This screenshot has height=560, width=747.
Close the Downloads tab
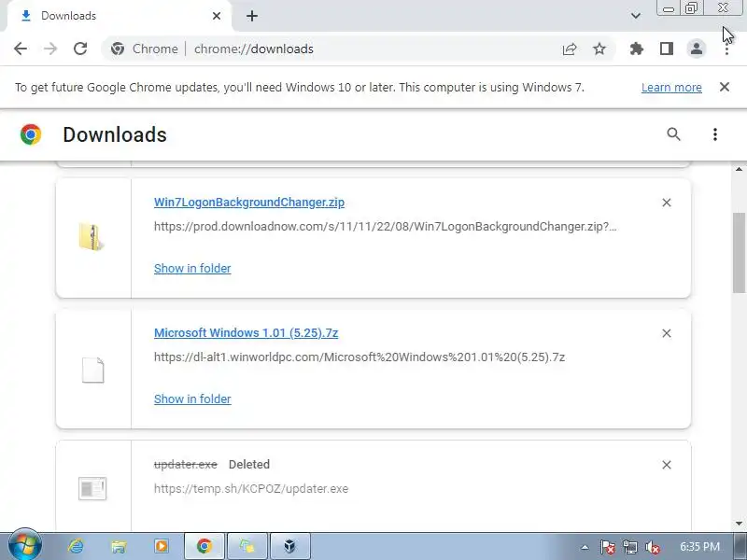tap(217, 16)
